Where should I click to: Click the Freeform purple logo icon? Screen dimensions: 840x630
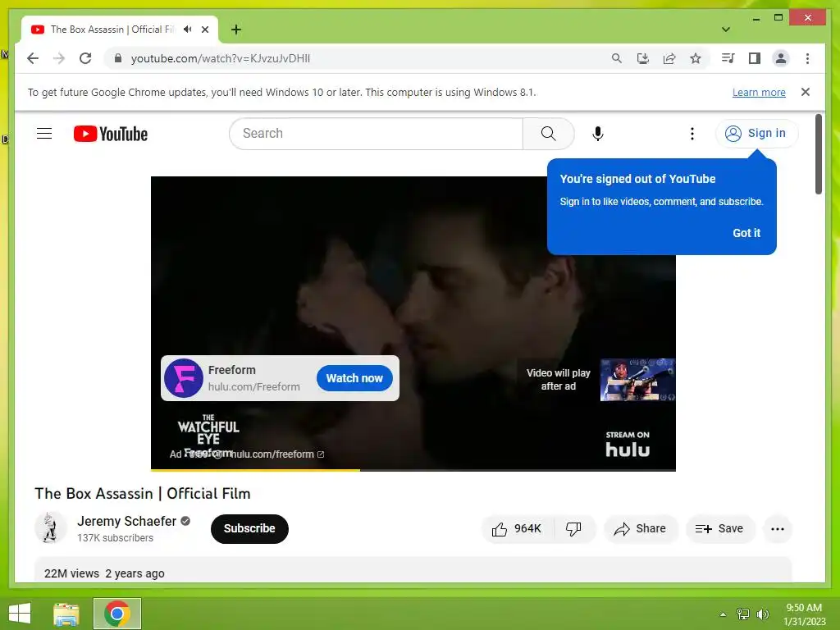point(183,378)
